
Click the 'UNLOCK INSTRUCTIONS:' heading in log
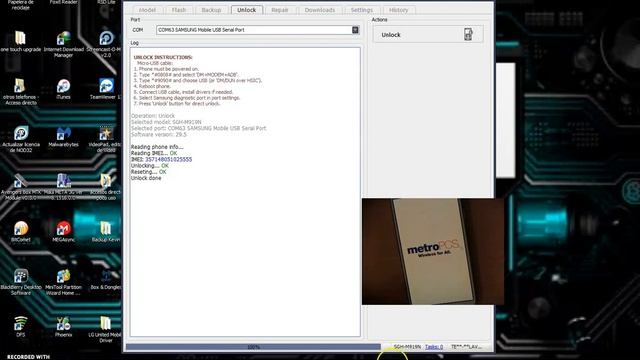163,57
